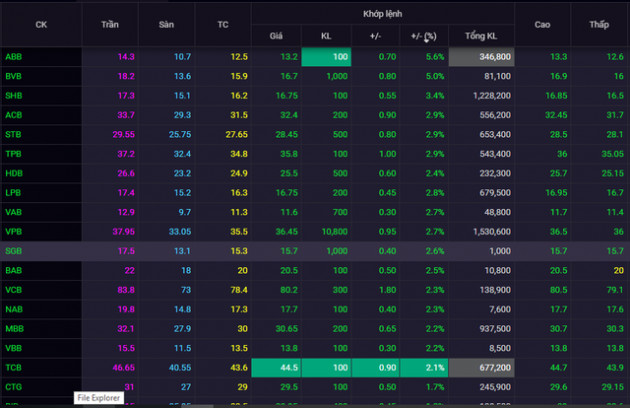Open the TCB stock ticker
Viewport: 630px width, 408px height.
tap(13, 367)
